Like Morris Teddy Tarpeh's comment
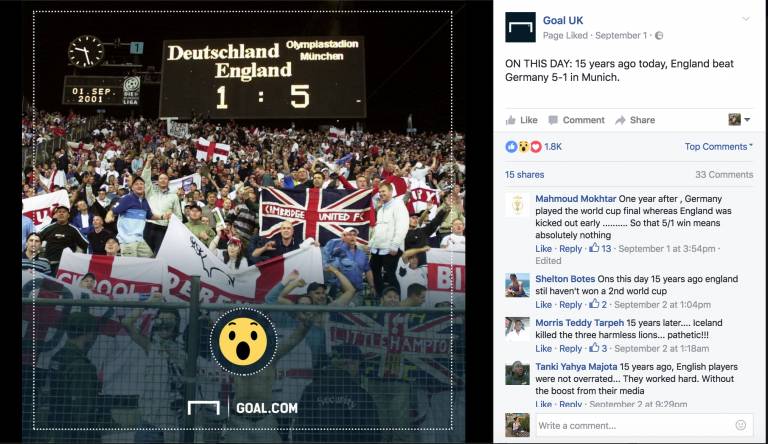The height and width of the screenshot is (444, 768). [x=543, y=348]
